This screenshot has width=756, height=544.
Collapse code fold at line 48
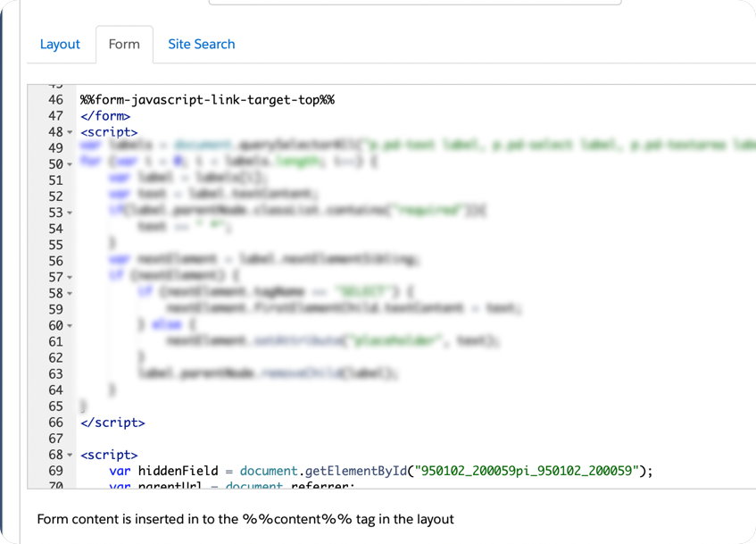[70, 132]
